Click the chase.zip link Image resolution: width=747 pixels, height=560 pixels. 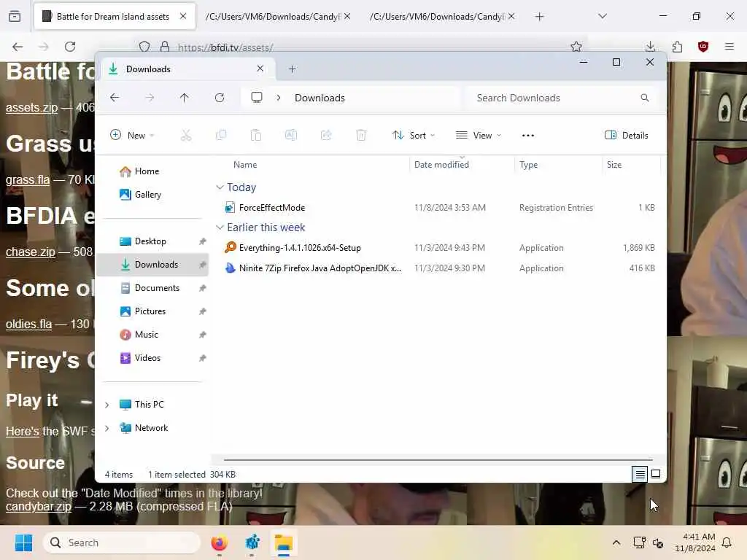[x=31, y=252]
